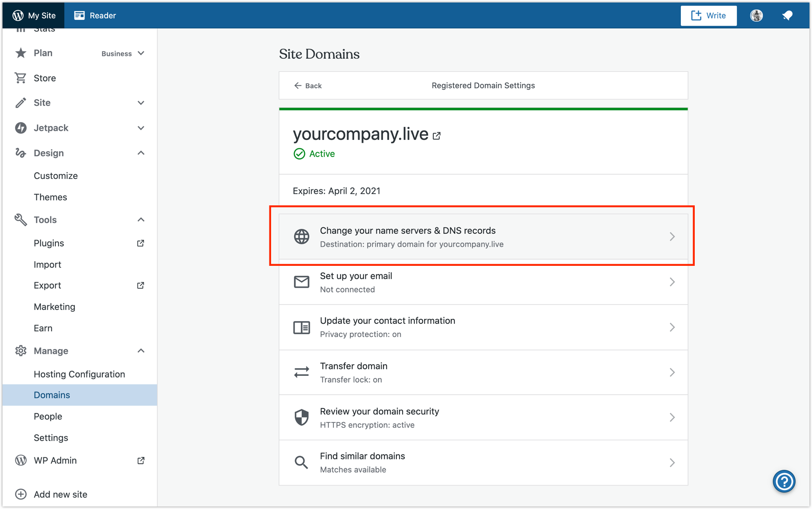Open Change your name servers & DNS records
This screenshot has height=509, width=812.
coord(483,237)
